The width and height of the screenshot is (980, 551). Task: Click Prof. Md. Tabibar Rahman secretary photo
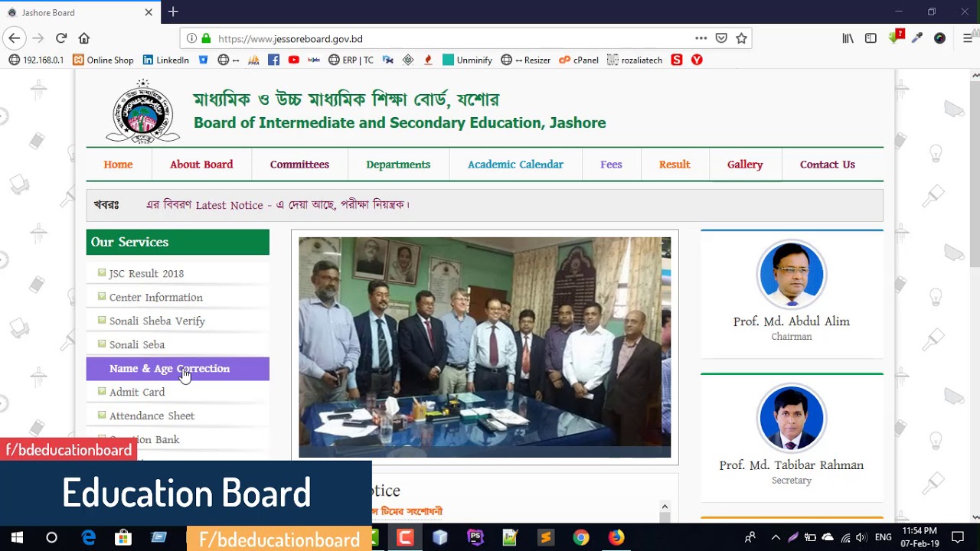(792, 419)
